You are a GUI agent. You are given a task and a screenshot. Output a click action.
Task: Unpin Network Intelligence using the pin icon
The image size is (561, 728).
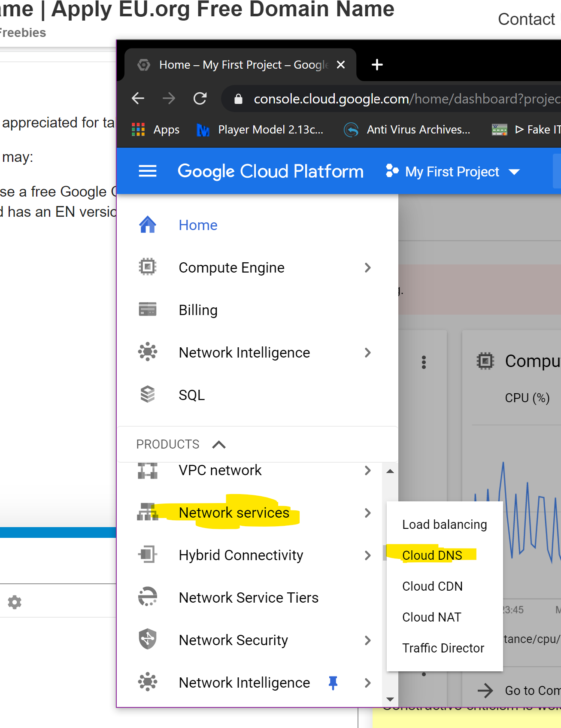333,682
